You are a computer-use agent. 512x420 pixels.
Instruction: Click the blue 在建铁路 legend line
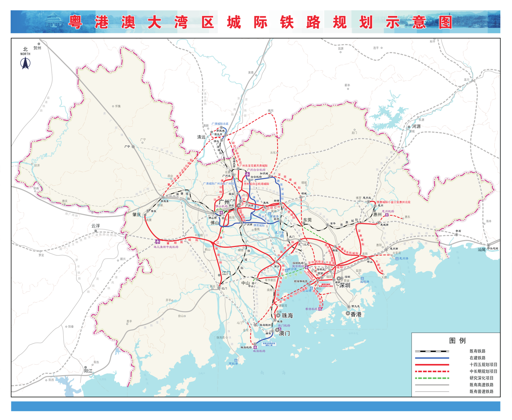(432, 358)
